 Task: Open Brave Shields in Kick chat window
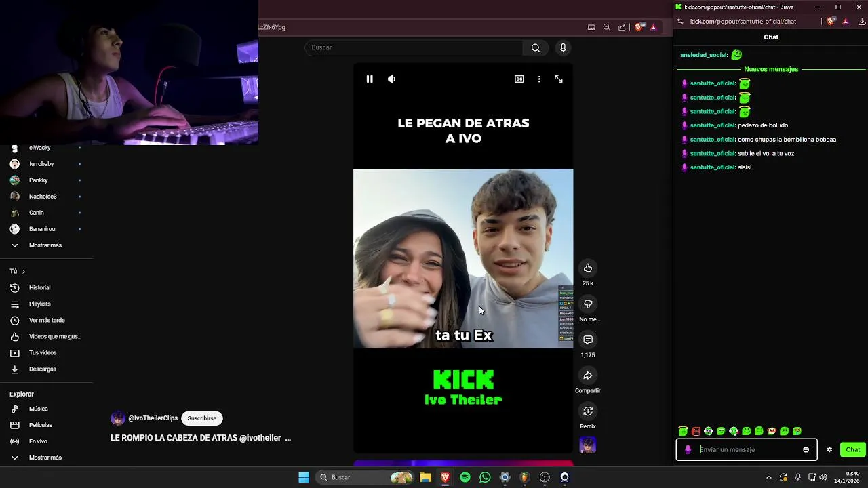831,21
